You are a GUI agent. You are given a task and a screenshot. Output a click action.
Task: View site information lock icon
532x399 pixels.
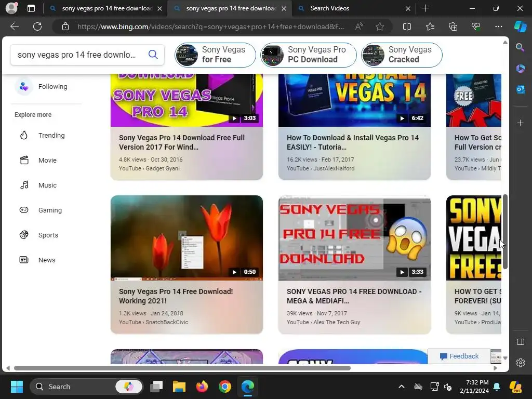[x=65, y=26]
